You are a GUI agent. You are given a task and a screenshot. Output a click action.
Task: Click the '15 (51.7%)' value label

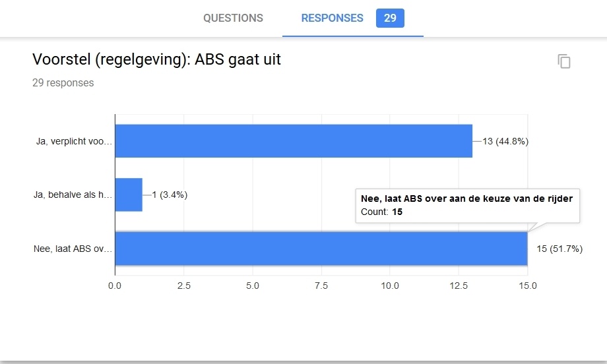click(559, 249)
